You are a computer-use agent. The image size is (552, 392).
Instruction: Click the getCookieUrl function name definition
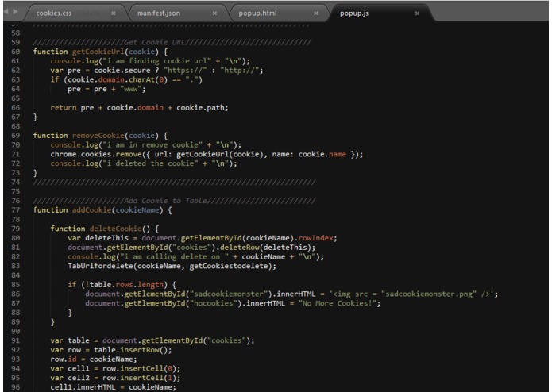point(98,52)
